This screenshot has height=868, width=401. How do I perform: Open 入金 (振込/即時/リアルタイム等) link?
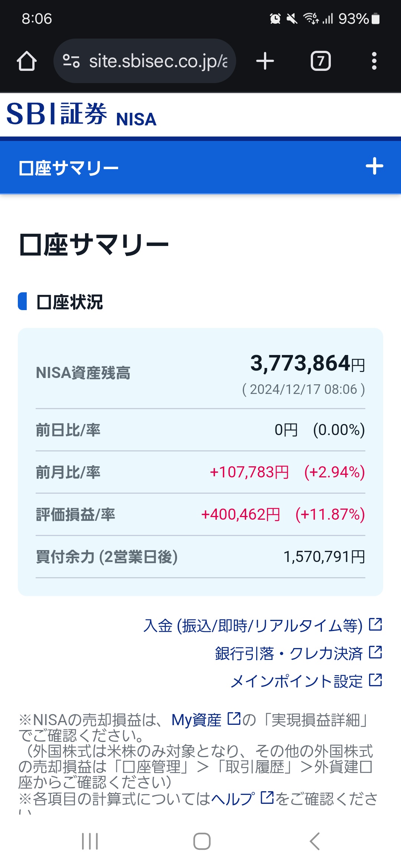point(263,625)
